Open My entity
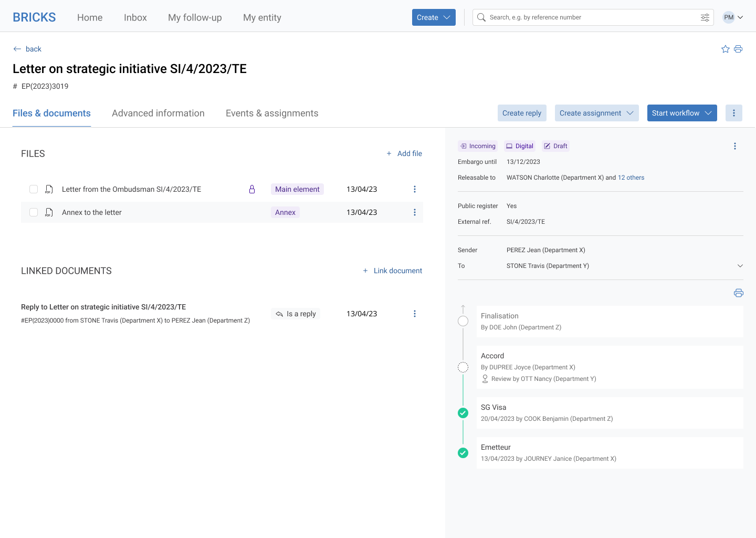The image size is (756, 538). coord(262,17)
